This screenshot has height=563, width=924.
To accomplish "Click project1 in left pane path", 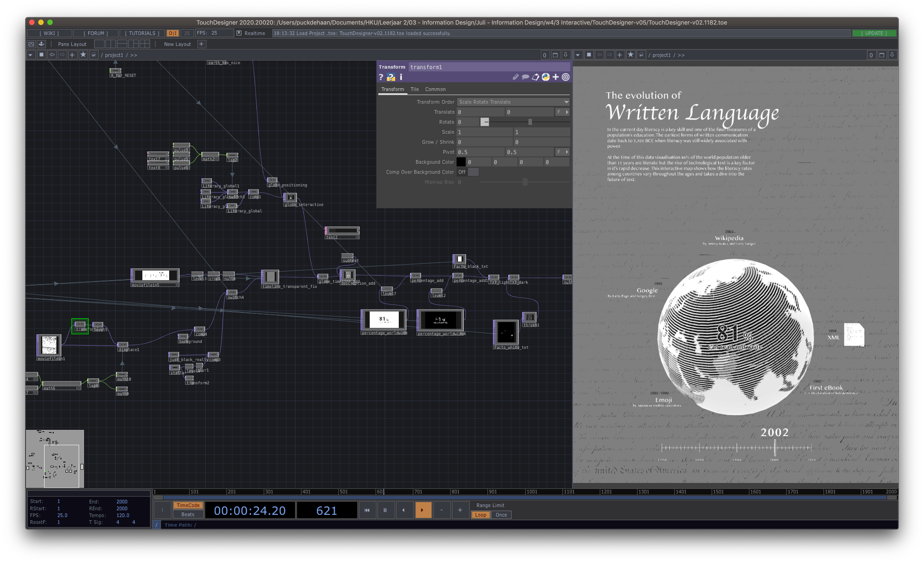I will point(114,55).
